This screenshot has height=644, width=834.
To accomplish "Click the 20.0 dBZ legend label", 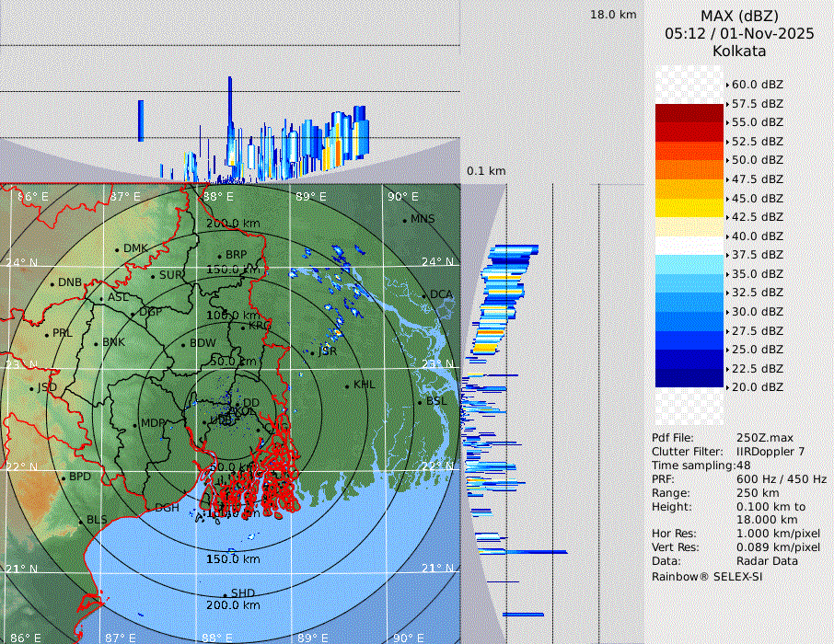I will tap(757, 387).
